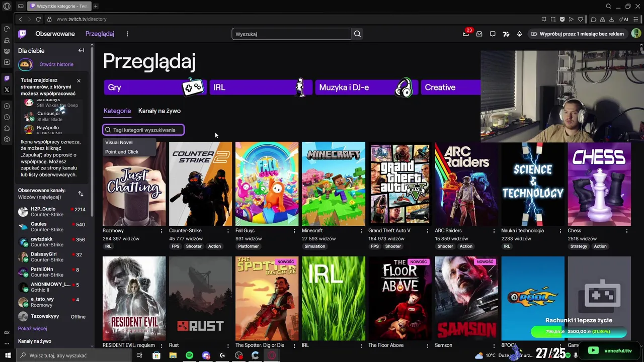Viewport: 644px width, 362px height.
Task: Open the Creative category banner
Action: point(450,87)
